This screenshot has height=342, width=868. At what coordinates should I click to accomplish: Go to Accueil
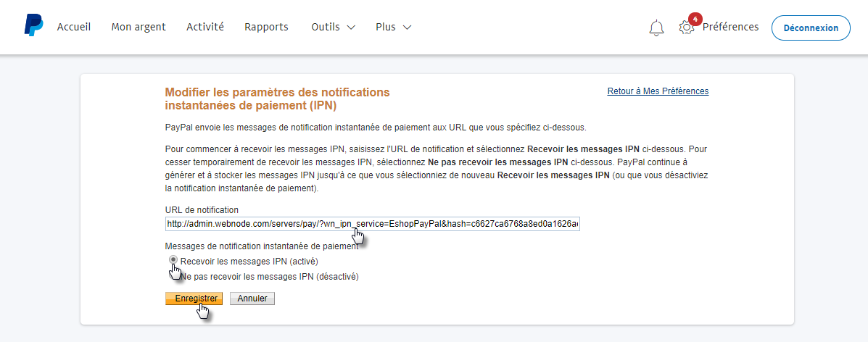point(74,27)
